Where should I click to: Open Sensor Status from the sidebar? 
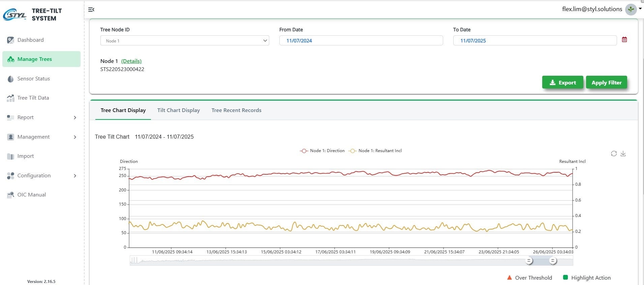33,79
